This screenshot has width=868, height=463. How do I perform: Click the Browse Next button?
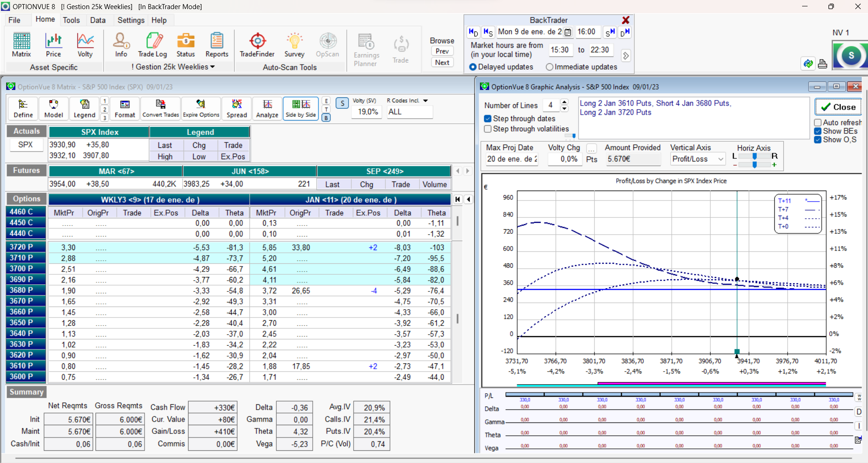click(x=442, y=63)
